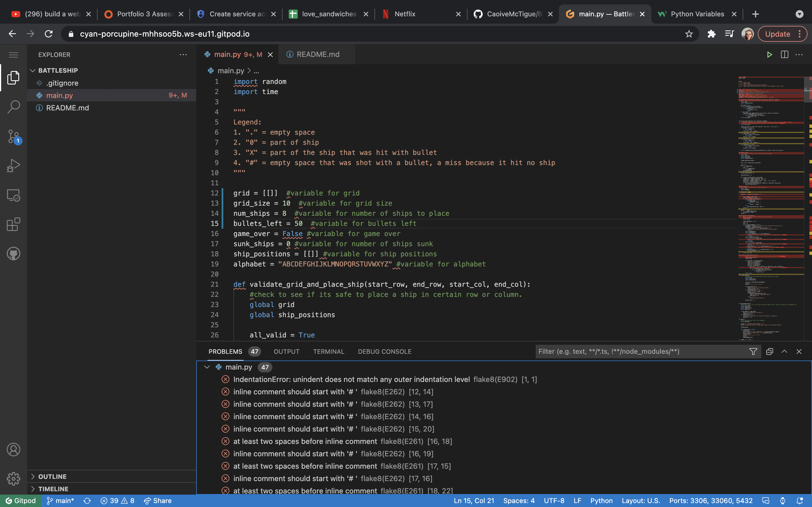Toggle the problems filter funnel icon

[x=753, y=352]
